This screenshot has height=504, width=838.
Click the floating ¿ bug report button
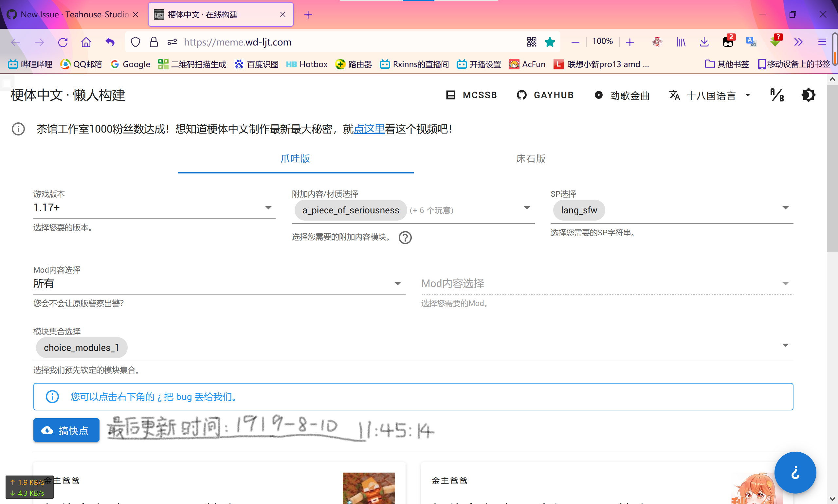795,472
